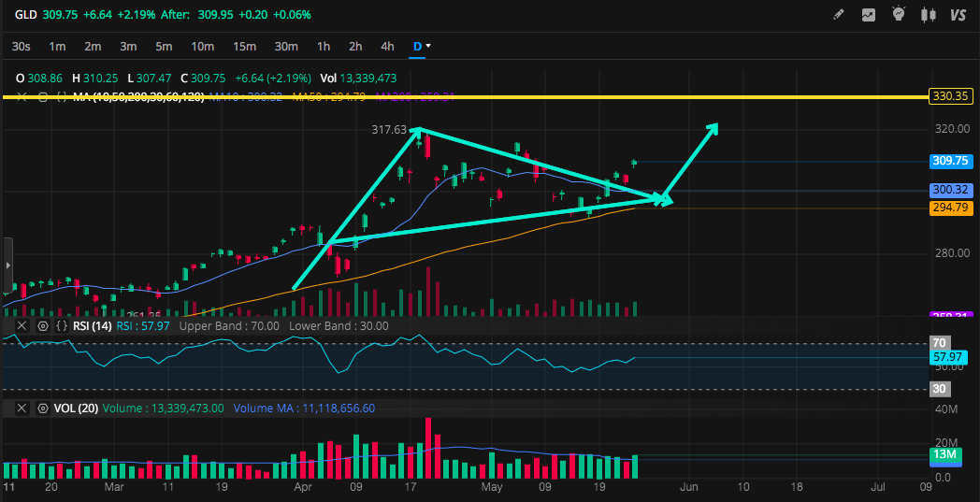Screen dimensions: 980x502
Task: Click the 300.32 MA10 price tag
Action: (x=951, y=190)
